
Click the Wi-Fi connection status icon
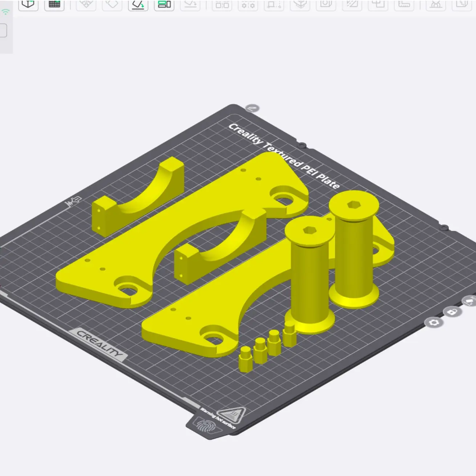[x=5, y=12]
